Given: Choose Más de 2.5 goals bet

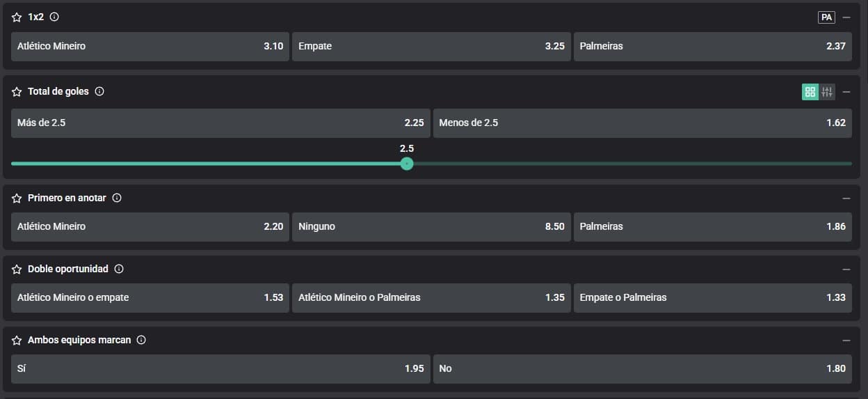Looking at the screenshot, I should (220, 123).
